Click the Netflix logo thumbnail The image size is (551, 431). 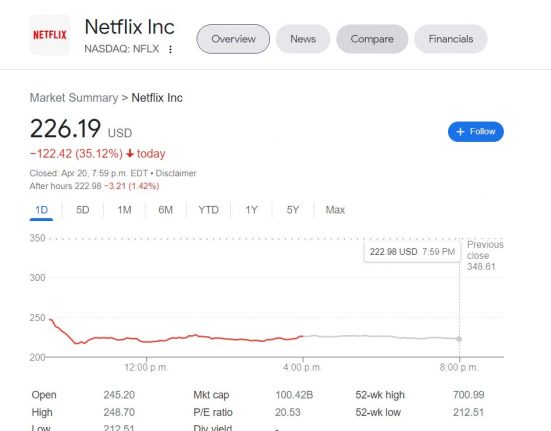click(x=50, y=35)
